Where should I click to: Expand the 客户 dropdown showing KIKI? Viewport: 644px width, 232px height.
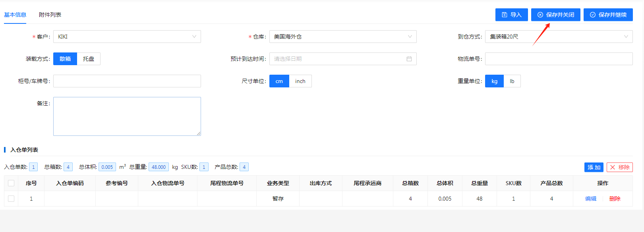tap(127, 37)
